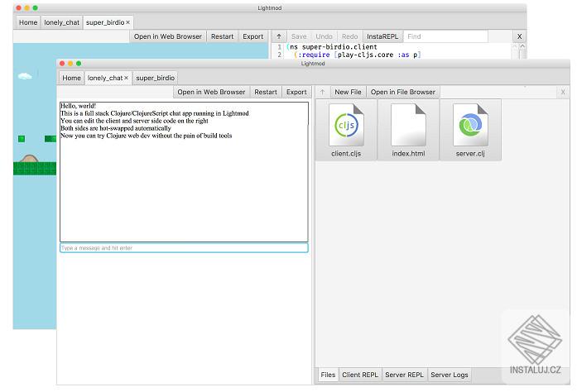Open the index.html file icon

pos(408,130)
